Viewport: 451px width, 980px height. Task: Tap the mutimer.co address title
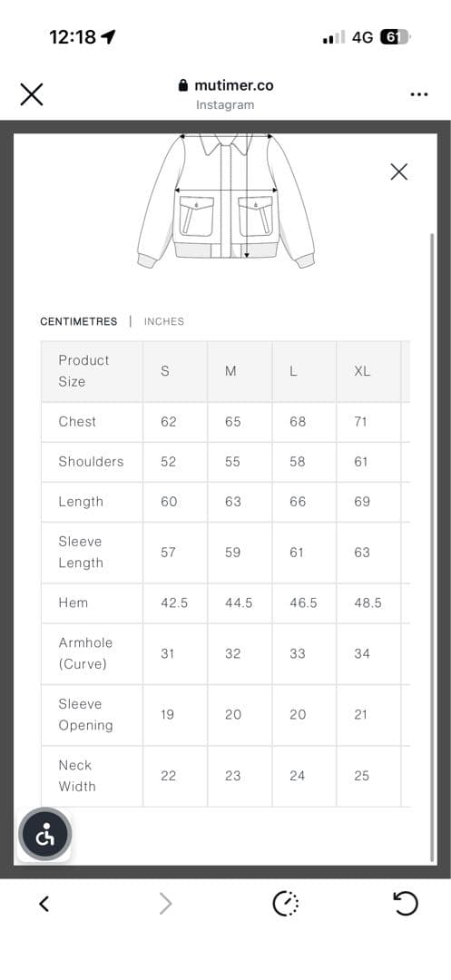(x=233, y=85)
